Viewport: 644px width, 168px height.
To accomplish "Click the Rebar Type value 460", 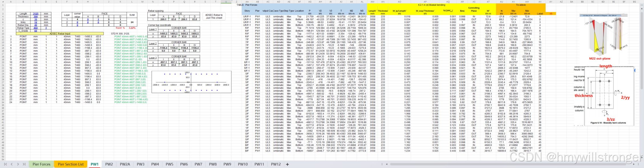I will coord(36,28).
